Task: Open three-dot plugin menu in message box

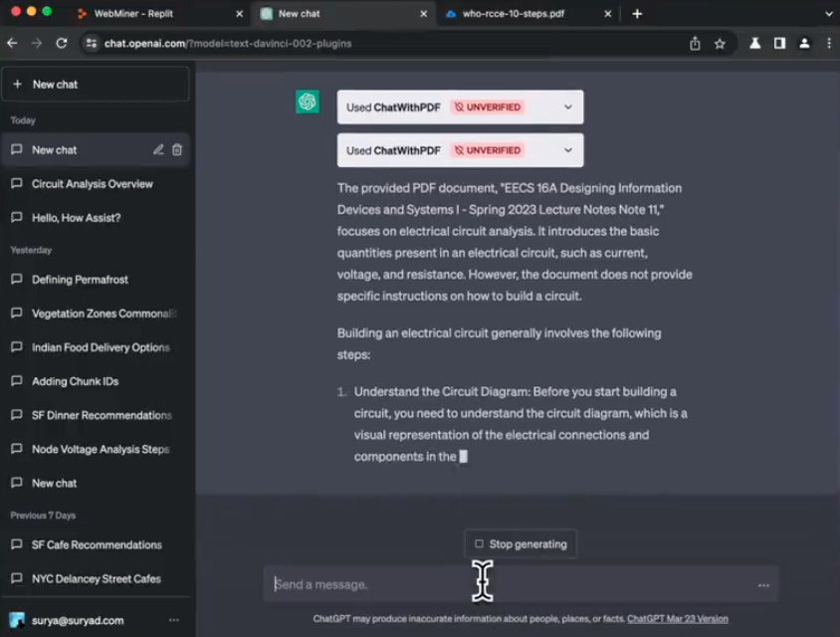Action: (763, 585)
